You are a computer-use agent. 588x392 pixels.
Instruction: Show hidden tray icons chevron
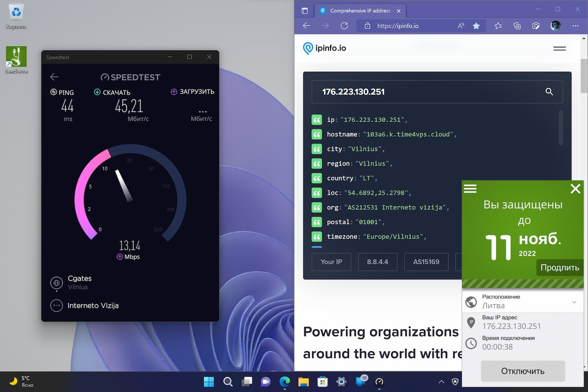[441, 381]
